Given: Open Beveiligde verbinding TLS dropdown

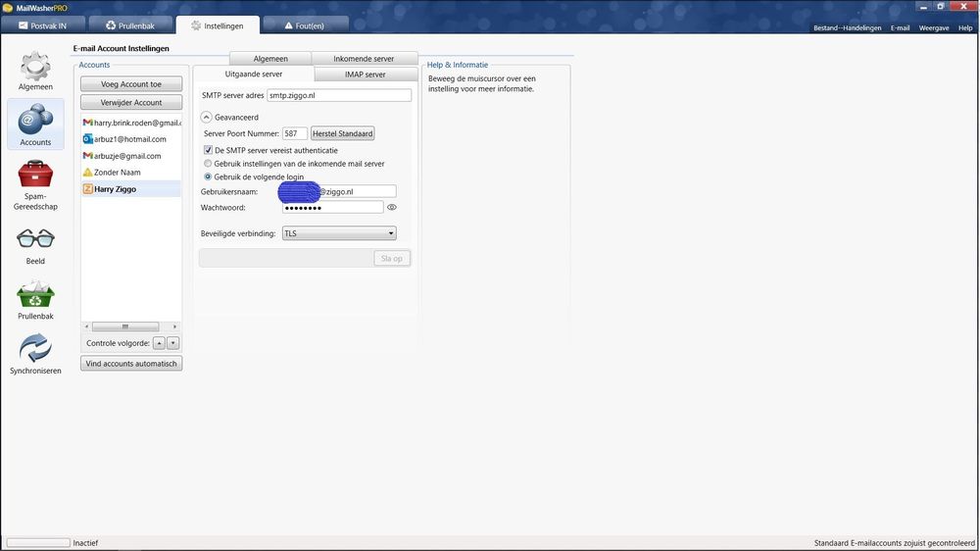Looking at the screenshot, I should (339, 233).
